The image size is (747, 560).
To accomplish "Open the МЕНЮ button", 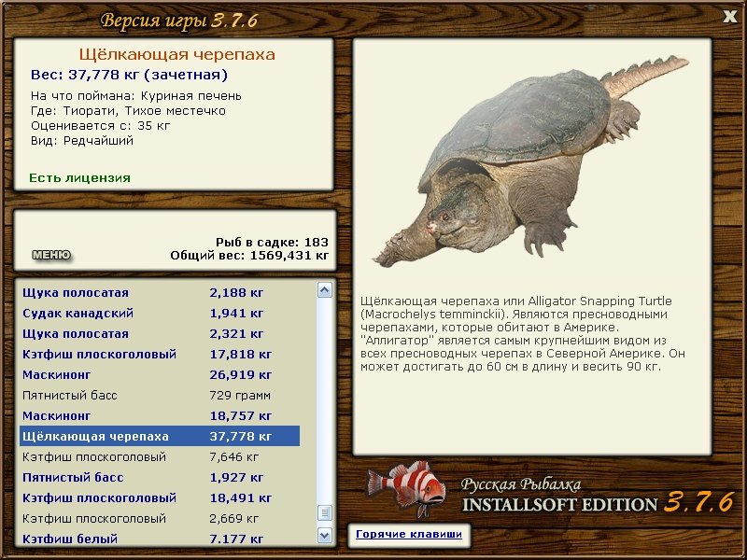I will pos(51,255).
